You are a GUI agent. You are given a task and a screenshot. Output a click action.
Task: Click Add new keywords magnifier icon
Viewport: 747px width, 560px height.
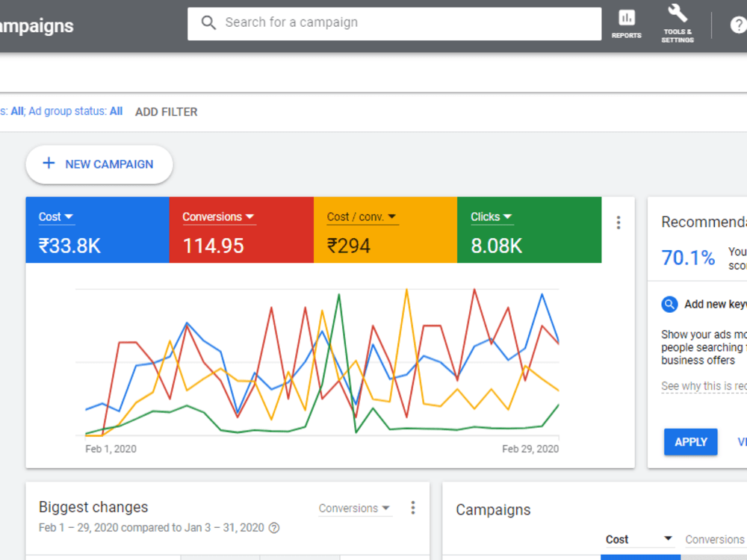(x=669, y=305)
